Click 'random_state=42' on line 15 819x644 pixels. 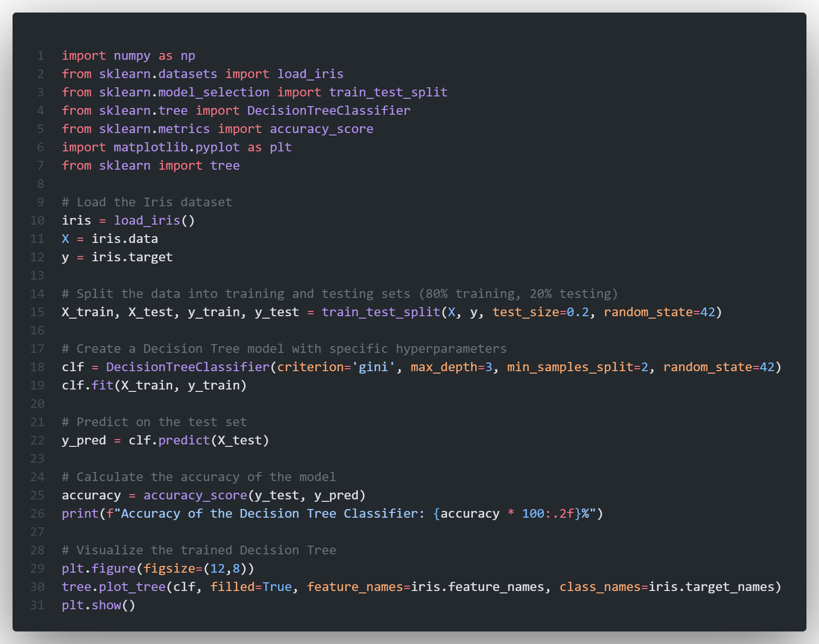(659, 312)
